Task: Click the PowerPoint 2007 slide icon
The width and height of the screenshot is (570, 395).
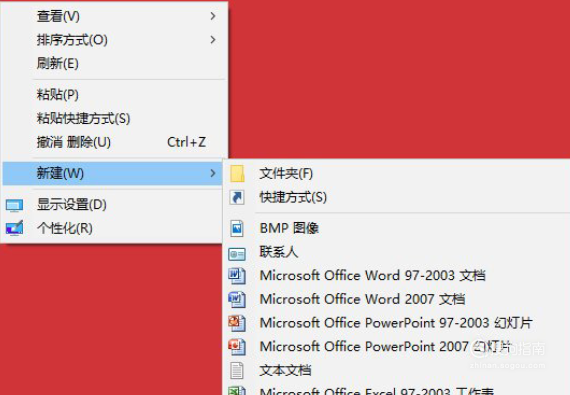Action: pyautogui.click(x=237, y=347)
